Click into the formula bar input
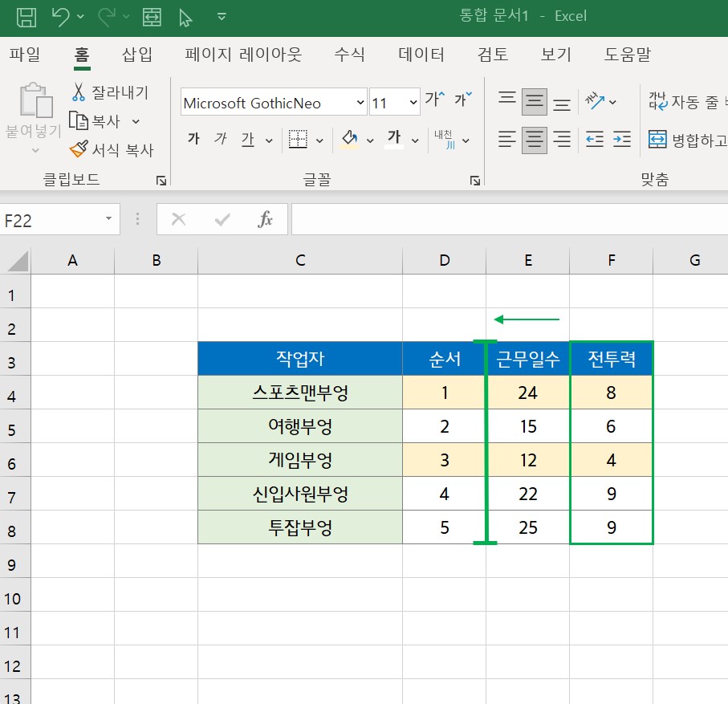 [x=510, y=219]
